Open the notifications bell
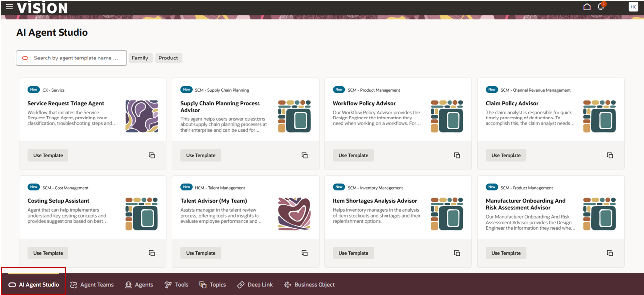This screenshot has height=295, width=644. (x=601, y=7)
